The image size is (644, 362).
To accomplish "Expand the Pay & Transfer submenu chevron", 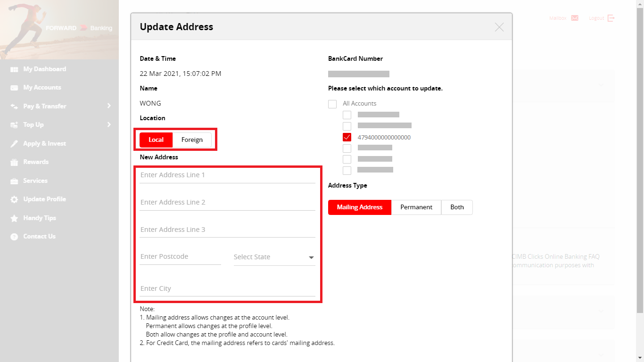I will point(109,106).
